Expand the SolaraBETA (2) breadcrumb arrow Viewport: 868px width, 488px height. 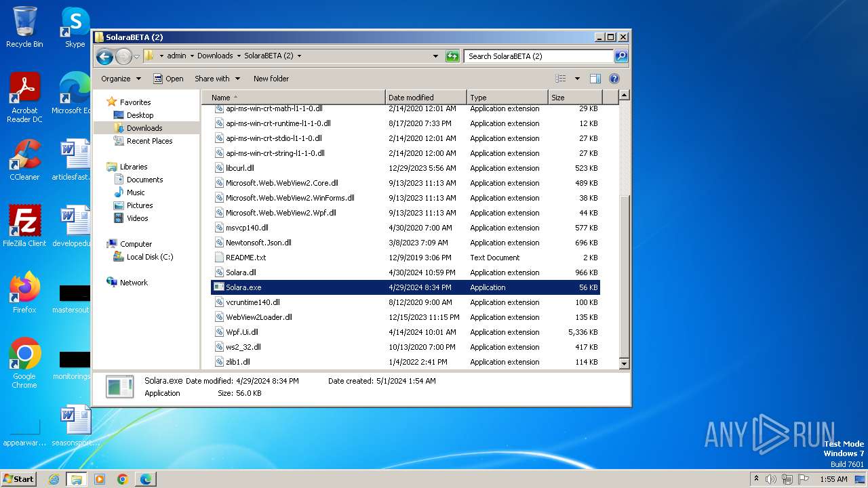[x=299, y=56]
